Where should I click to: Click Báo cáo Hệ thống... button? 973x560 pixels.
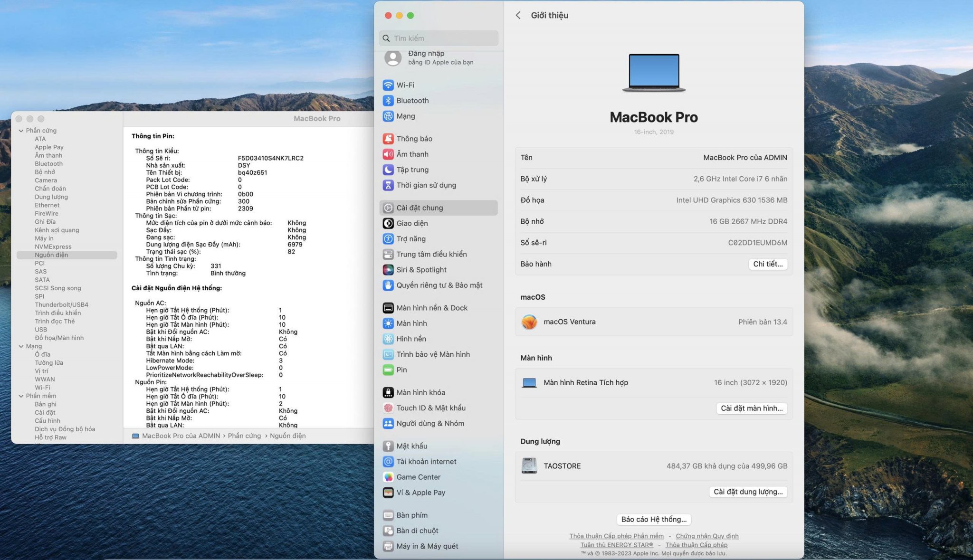654,520
